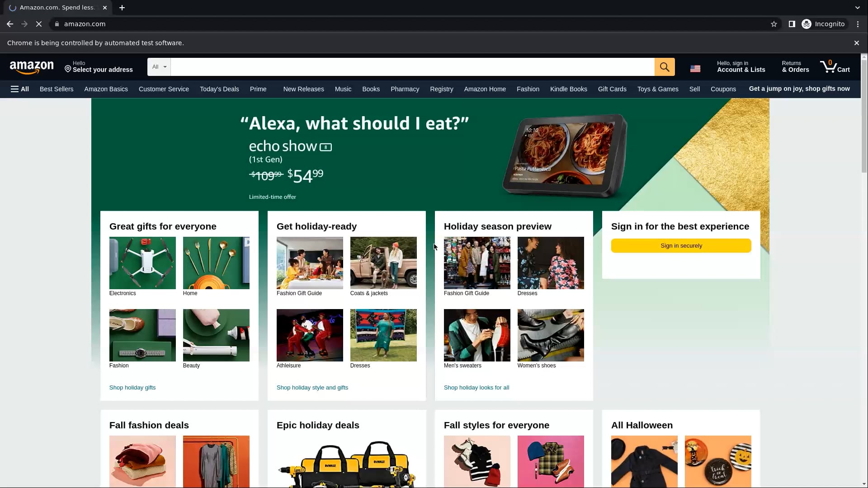Open Chrome's three-dot menu

(x=858, y=24)
